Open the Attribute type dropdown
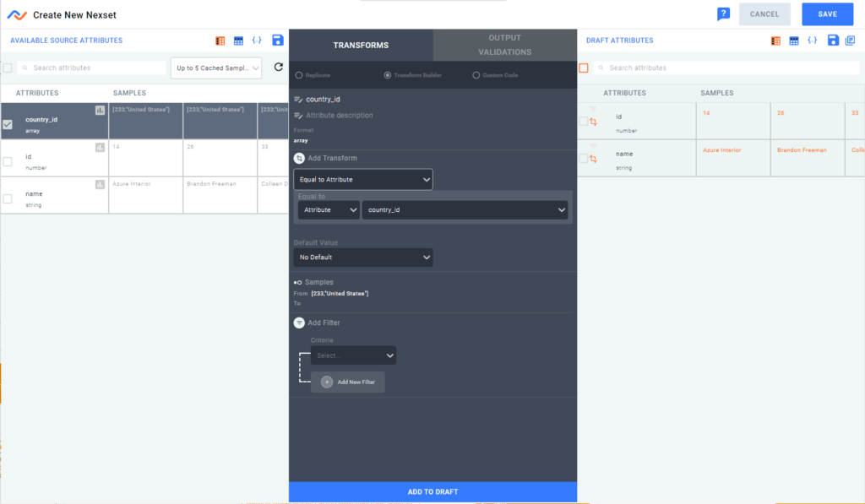865x504 pixels. tap(329, 210)
